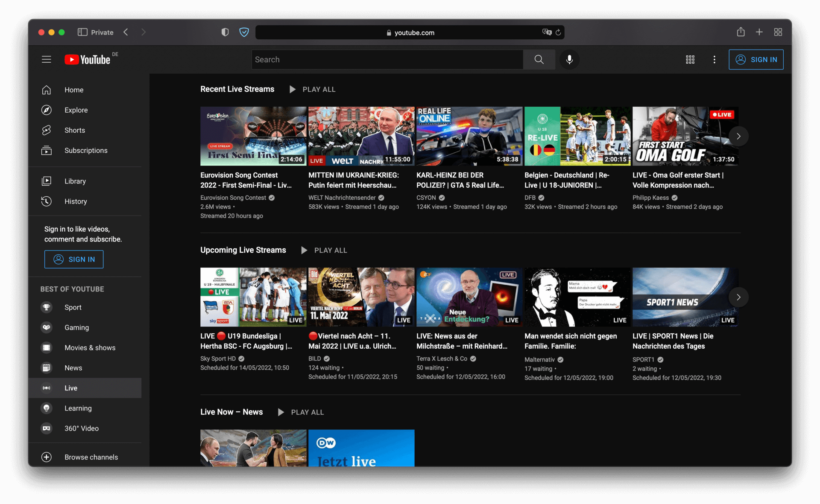The width and height of the screenshot is (820, 504).
Task: Open 'Man wendet sich nicht gegen Familie' title
Action: pyautogui.click(x=571, y=341)
